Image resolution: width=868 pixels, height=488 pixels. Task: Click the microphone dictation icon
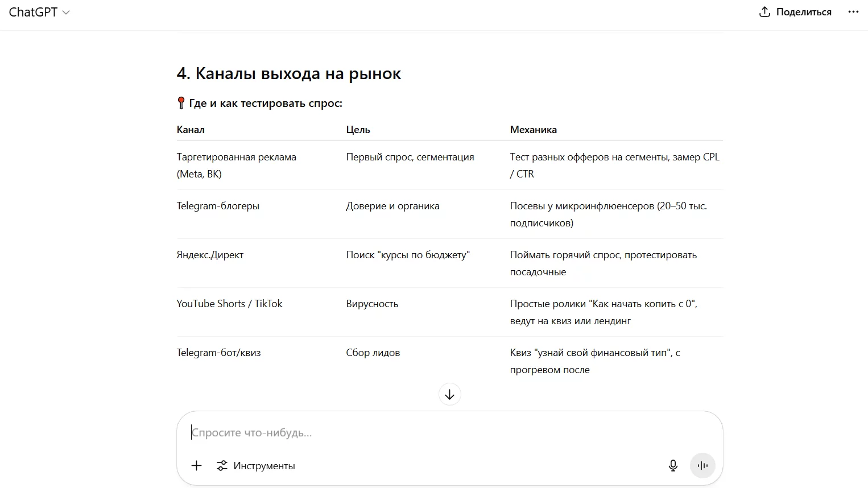click(673, 465)
